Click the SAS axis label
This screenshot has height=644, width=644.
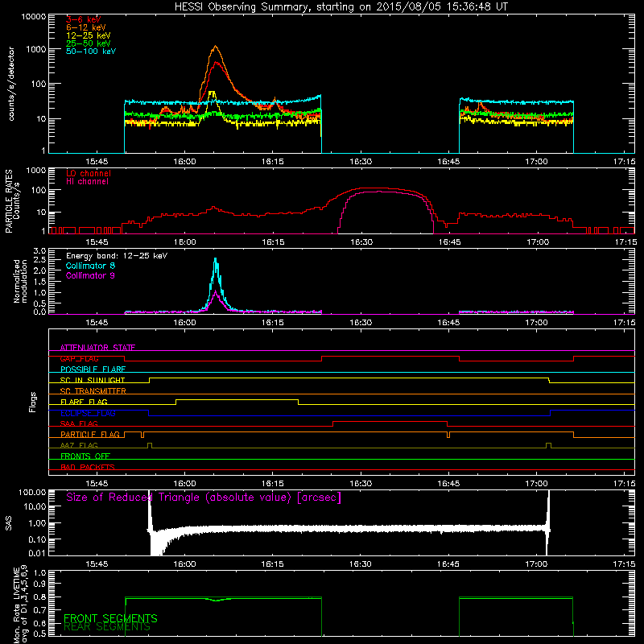9,522
